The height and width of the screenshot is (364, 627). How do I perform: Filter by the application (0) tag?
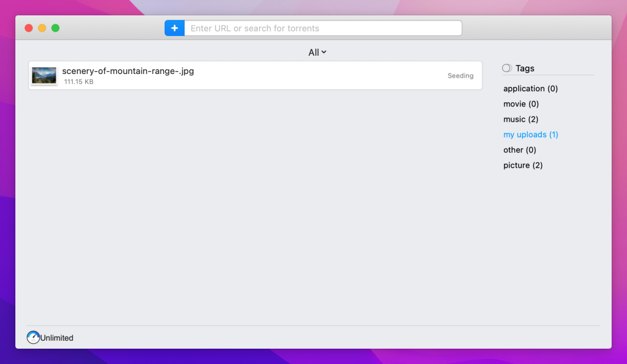(530, 89)
